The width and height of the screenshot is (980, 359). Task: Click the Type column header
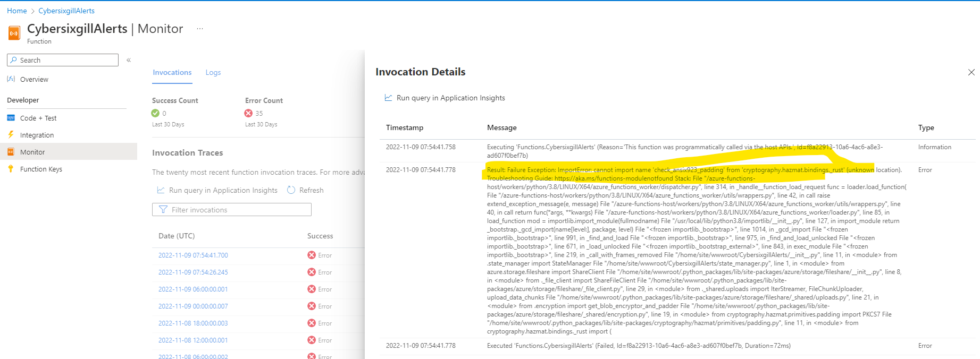coord(926,127)
